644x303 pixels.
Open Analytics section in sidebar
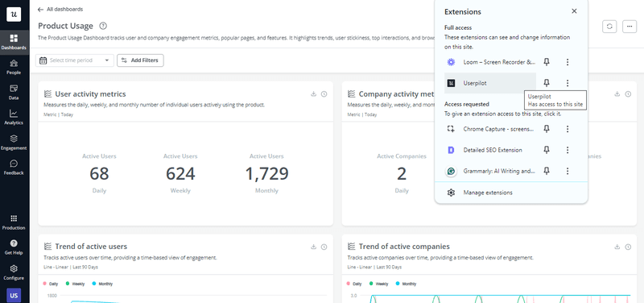(14, 118)
